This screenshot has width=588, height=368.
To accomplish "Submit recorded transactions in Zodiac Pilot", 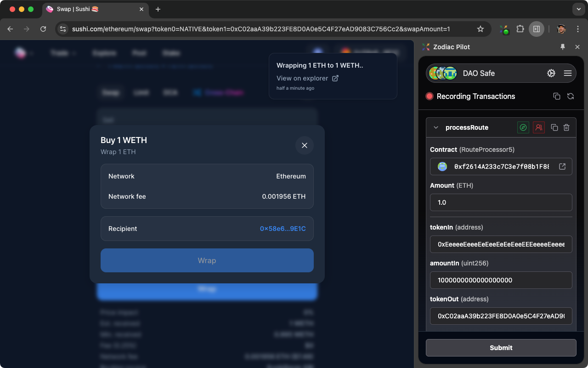I will pos(501,348).
